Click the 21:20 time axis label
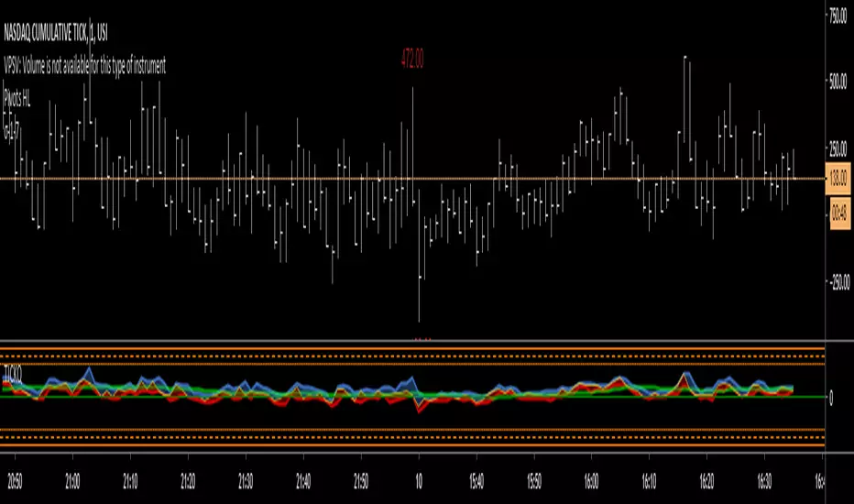The image size is (854, 504). (188, 482)
